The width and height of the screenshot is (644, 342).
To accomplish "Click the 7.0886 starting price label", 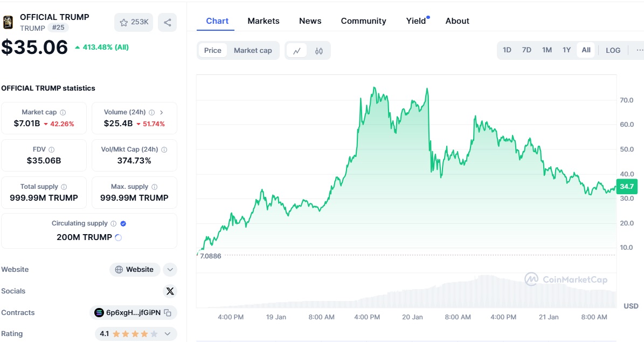I will (x=210, y=256).
